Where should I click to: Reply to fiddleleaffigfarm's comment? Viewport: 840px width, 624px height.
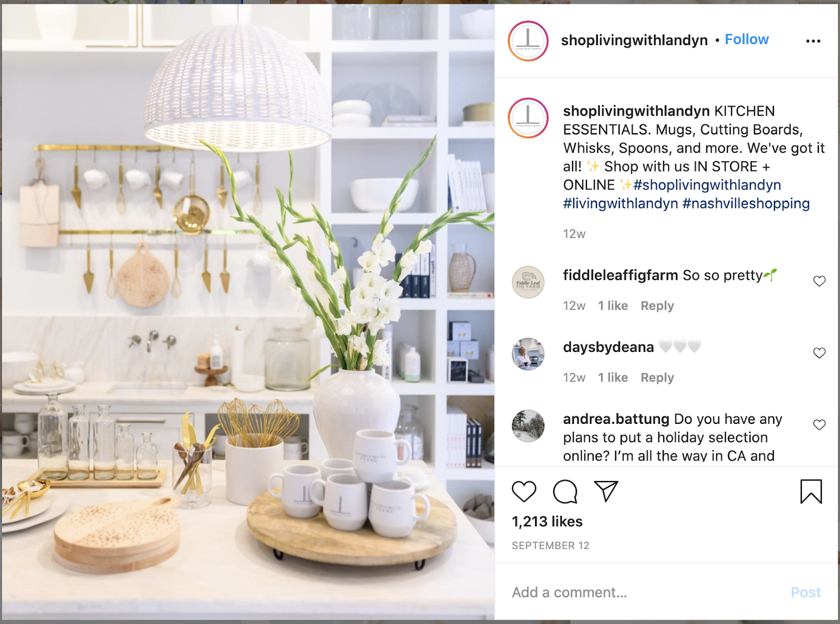[x=657, y=306]
